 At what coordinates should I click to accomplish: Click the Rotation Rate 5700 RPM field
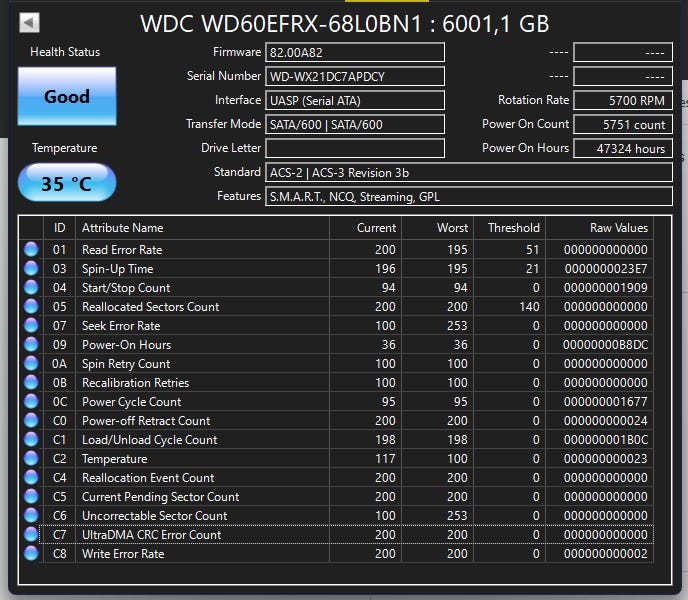point(623,101)
